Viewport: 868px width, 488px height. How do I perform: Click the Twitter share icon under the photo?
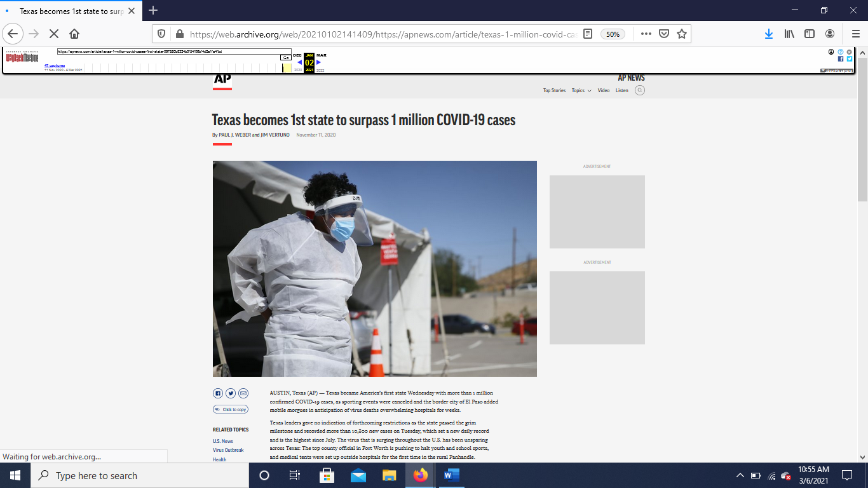(x=231, y=393)
